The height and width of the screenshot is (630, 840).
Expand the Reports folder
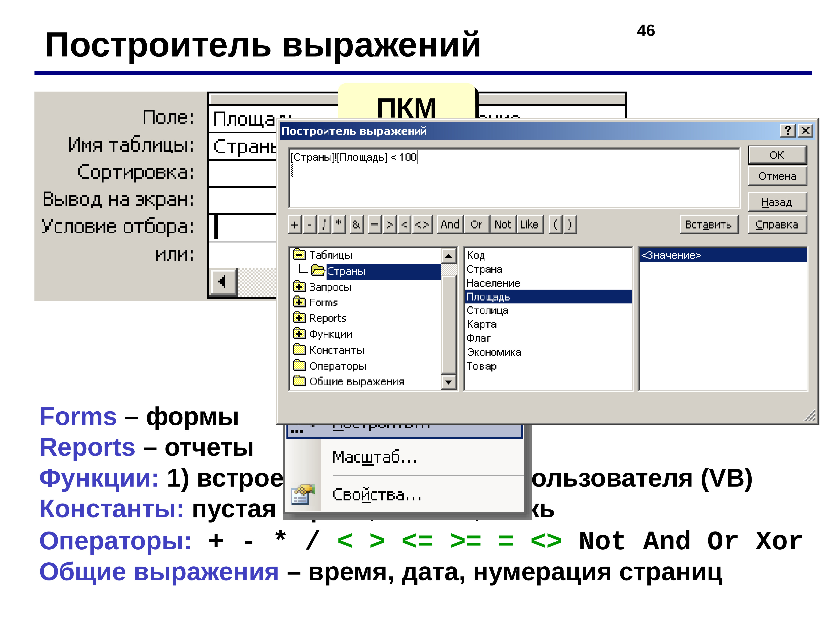pyautogui.click(x=299, y=318)
